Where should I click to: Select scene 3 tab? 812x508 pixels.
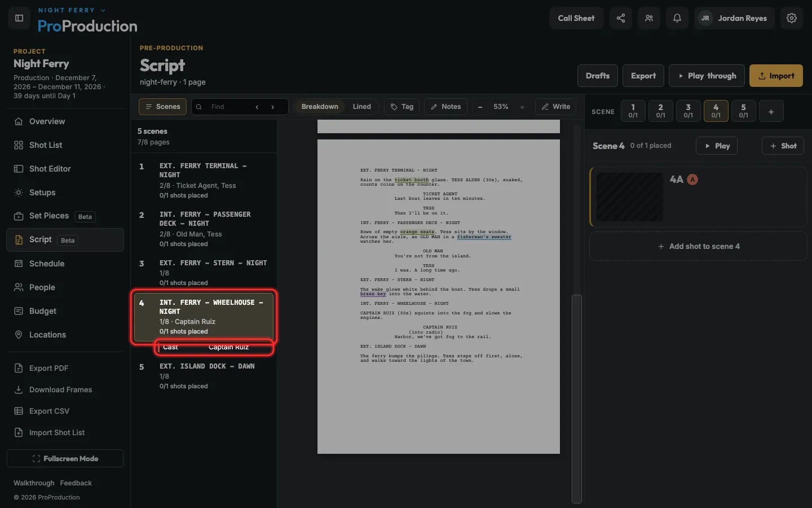pyautogui.click(x=688, y=111)
